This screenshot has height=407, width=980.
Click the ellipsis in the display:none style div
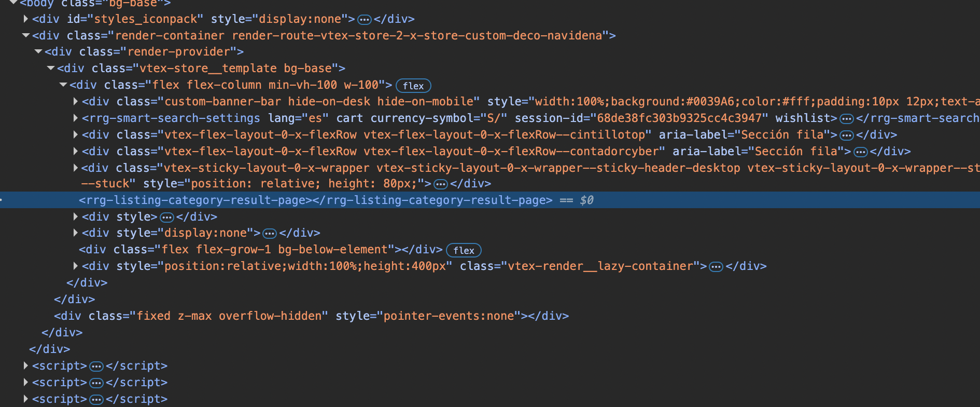click(269, 233)
